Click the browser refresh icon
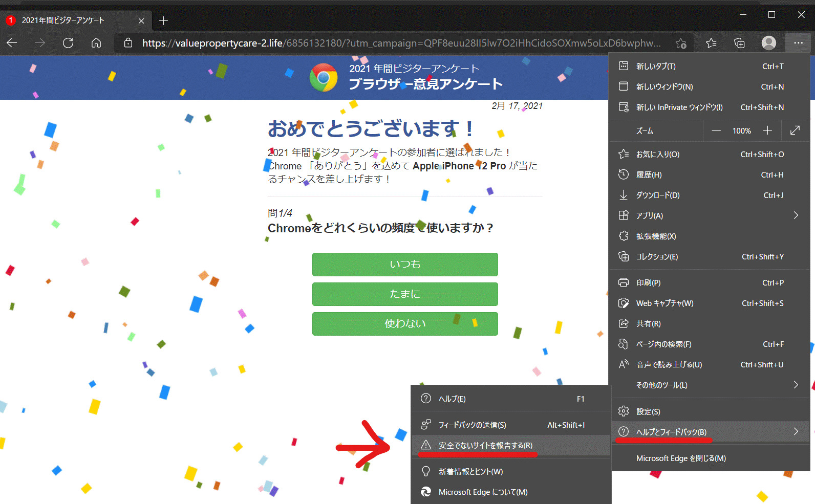The height and width of the screenshot is (504, 815). 68,43
